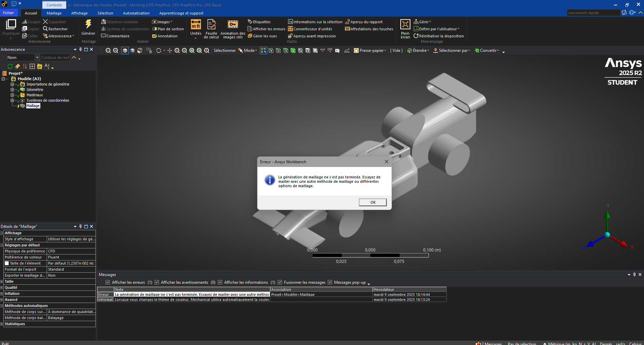Click the Animation des images clés icon
The image size is (644, 345).
pos(233,25)
